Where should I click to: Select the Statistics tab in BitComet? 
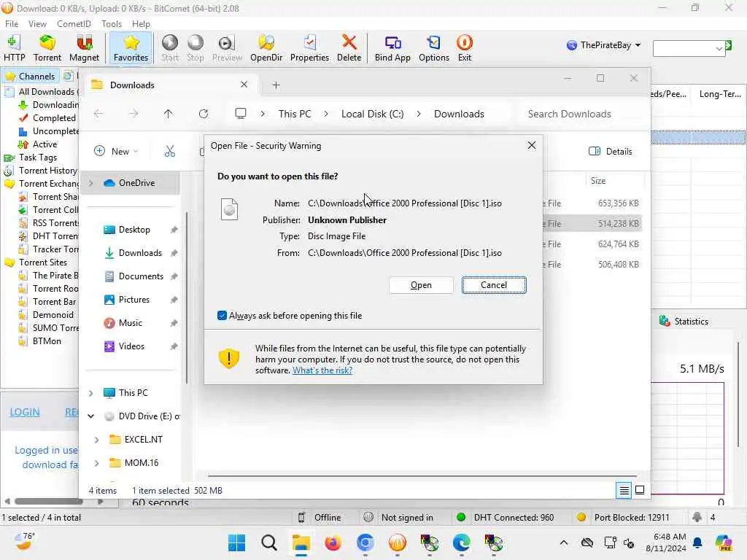tap(684, 322)
